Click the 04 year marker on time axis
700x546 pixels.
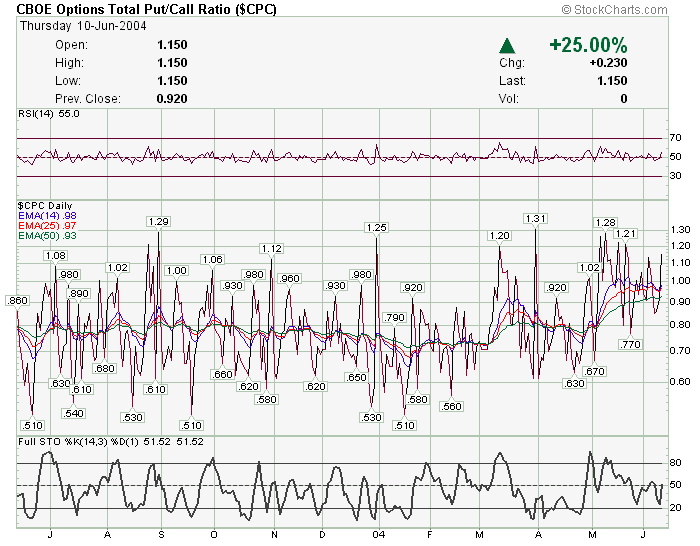(x=379, y=534)
